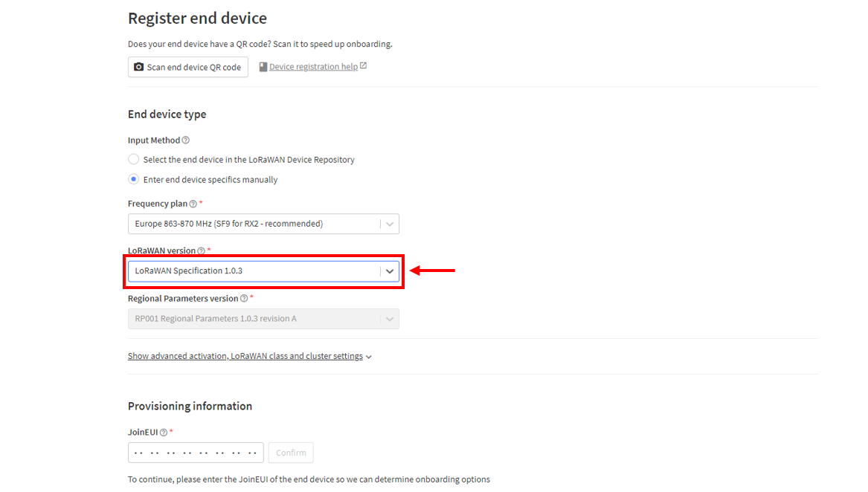Image resolution: width=868 pixels, height=492 pixels.
Task: Click the help icon next to Frequency plan
Action: (x=193, y=204)
